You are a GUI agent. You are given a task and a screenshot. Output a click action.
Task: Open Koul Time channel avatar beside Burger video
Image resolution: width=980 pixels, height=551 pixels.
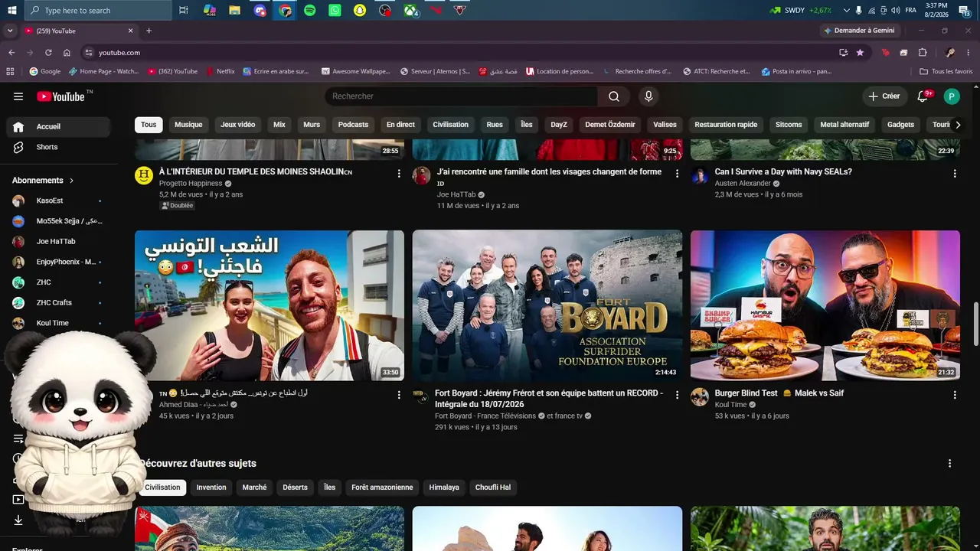tap(700, 397)
